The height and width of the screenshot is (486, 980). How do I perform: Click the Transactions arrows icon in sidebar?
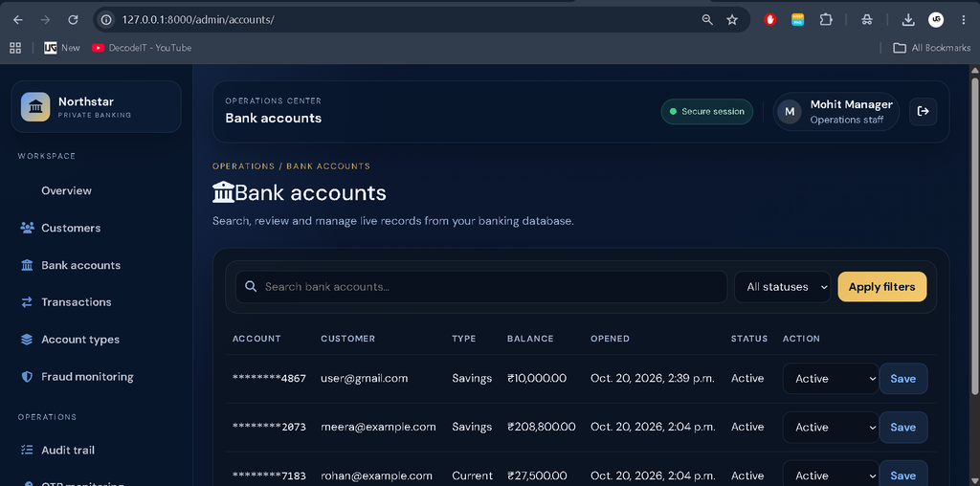27,302
